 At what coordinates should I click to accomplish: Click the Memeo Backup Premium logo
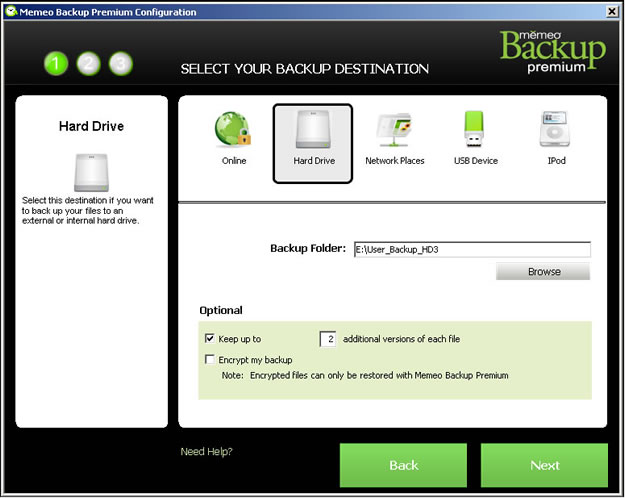click(553, 50)
